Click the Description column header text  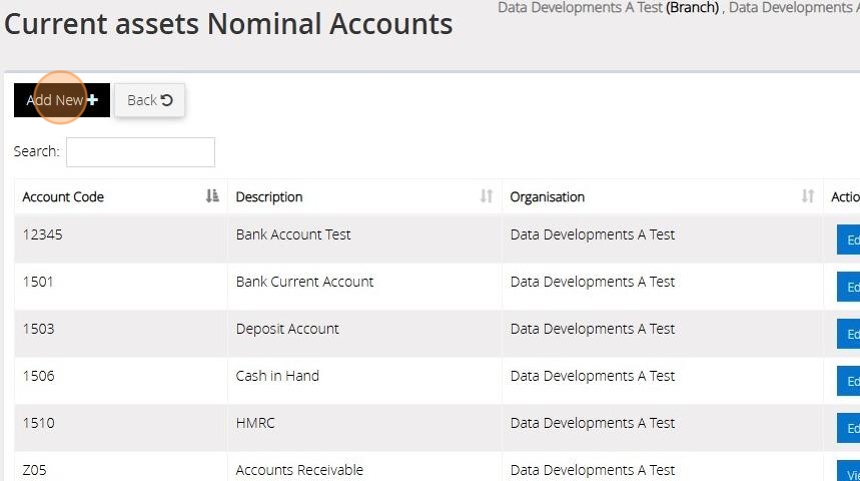click(x=269, y=197)
